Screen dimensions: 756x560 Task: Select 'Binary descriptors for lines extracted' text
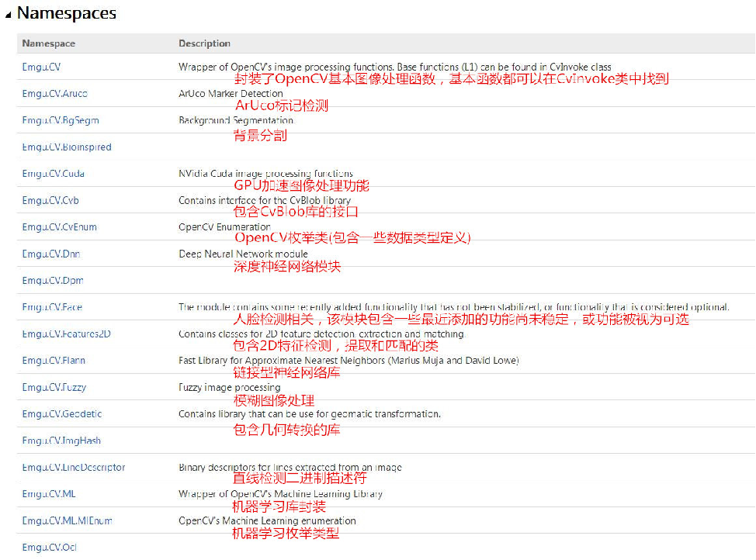click(258, 468)
